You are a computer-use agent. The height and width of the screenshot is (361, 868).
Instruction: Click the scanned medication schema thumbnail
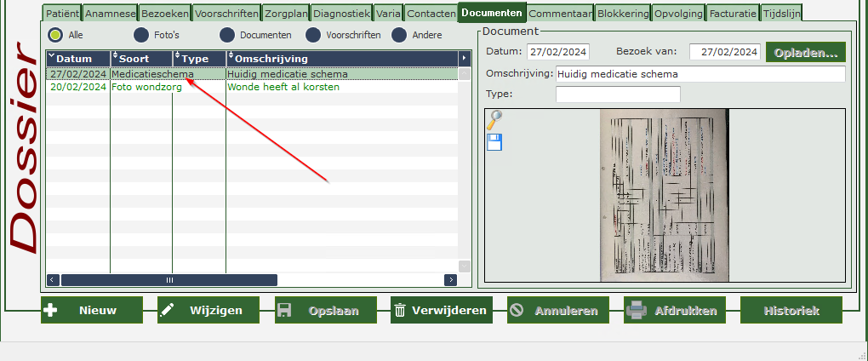tap(664, 195)
